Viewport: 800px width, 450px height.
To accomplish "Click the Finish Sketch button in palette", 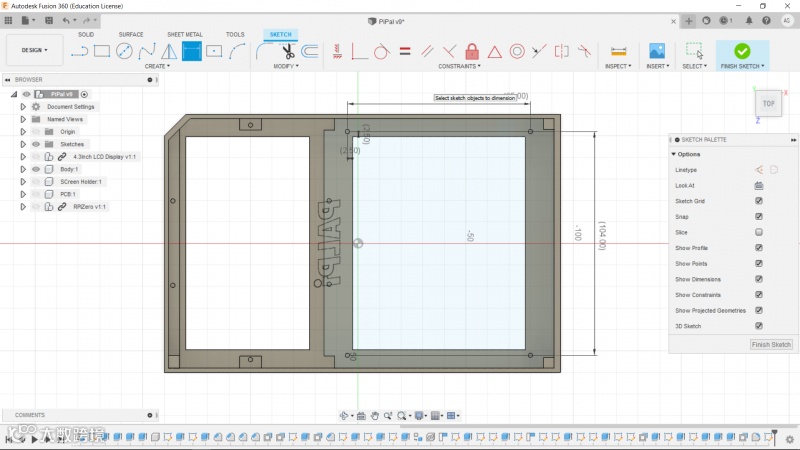I will pos(771,345).
